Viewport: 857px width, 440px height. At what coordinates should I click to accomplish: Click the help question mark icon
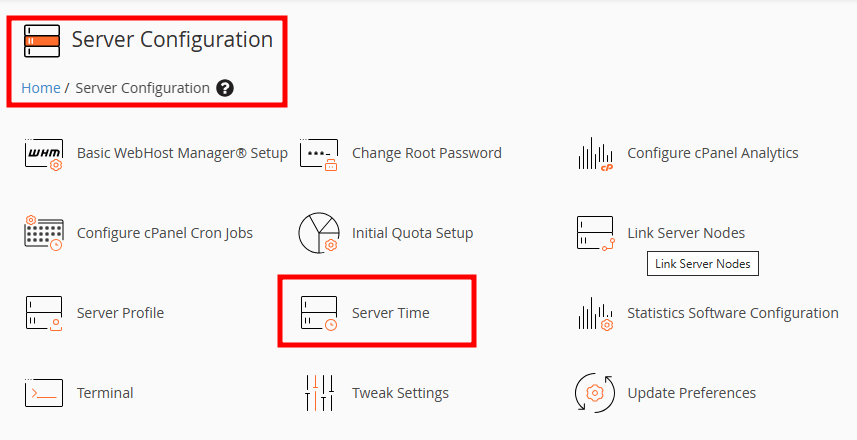[225, 88]
